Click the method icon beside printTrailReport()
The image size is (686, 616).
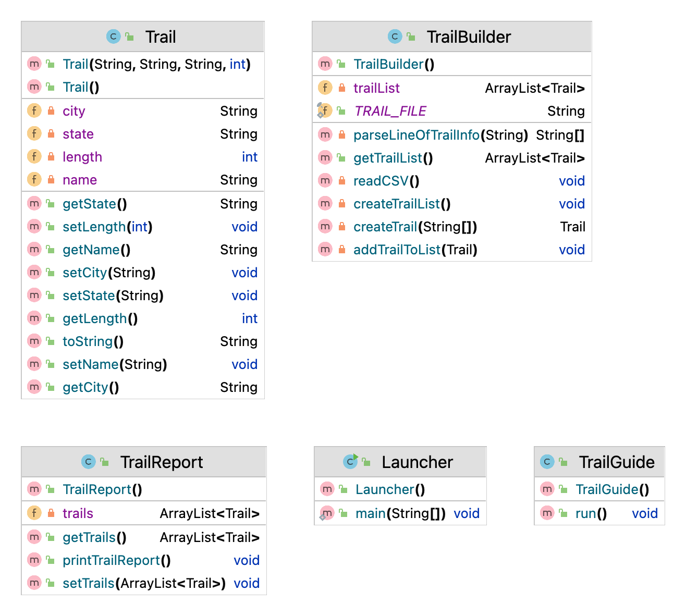[34, 560]
